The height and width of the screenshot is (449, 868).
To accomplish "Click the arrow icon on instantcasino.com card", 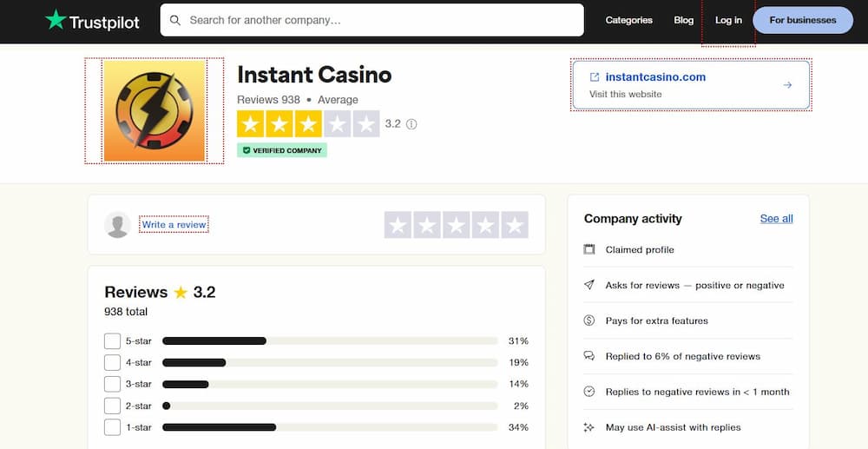I will 787,85.
